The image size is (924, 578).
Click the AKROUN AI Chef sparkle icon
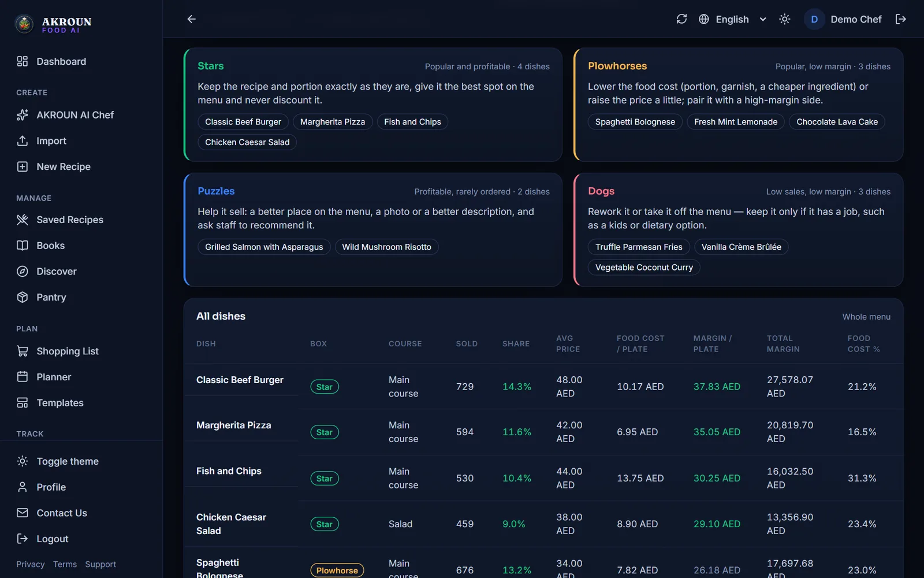(23, 115)
